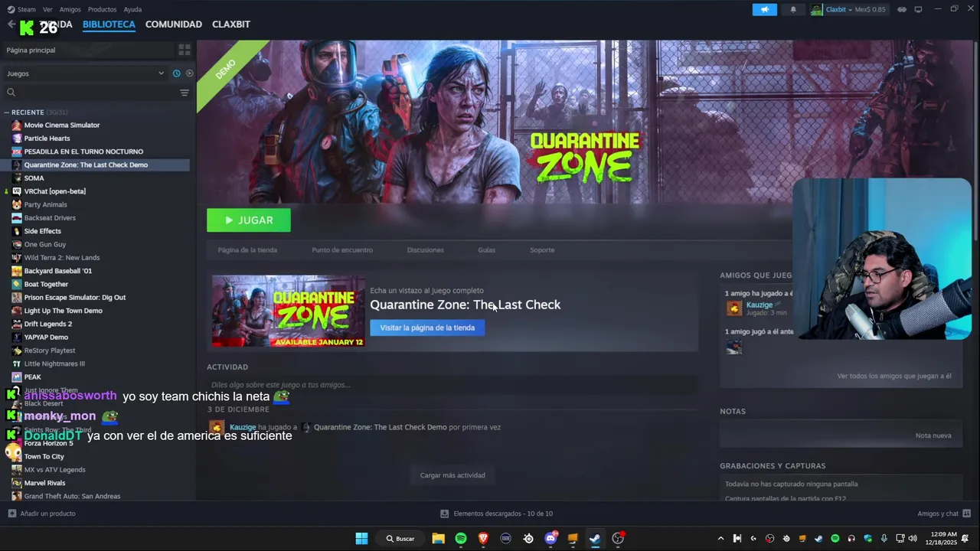Image resolution: width=980 pixels, height=551 pixels.
Task: Select Movie Cinema Simulator in library
Action: [62, 126]
